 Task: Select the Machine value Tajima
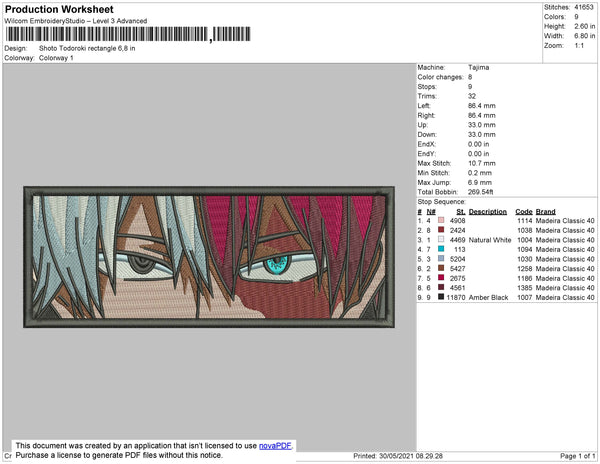coord(478,67)
